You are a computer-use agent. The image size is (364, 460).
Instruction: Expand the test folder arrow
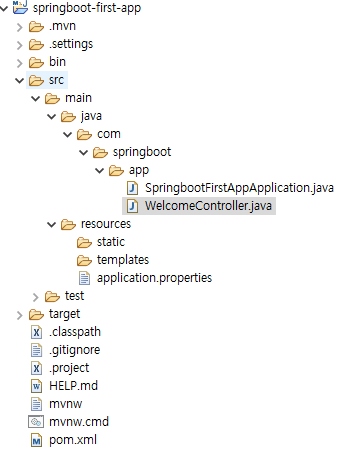36,297
